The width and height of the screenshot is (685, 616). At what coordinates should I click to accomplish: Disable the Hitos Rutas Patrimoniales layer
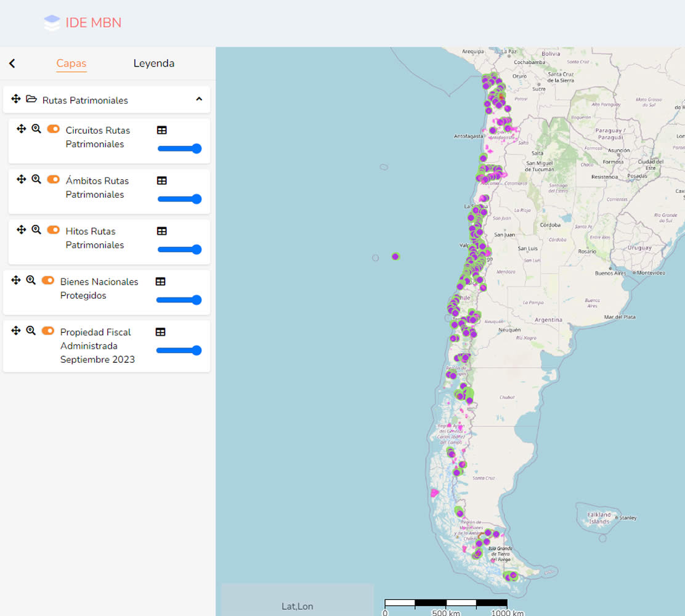pyautogui.click(x=54, y=230)
